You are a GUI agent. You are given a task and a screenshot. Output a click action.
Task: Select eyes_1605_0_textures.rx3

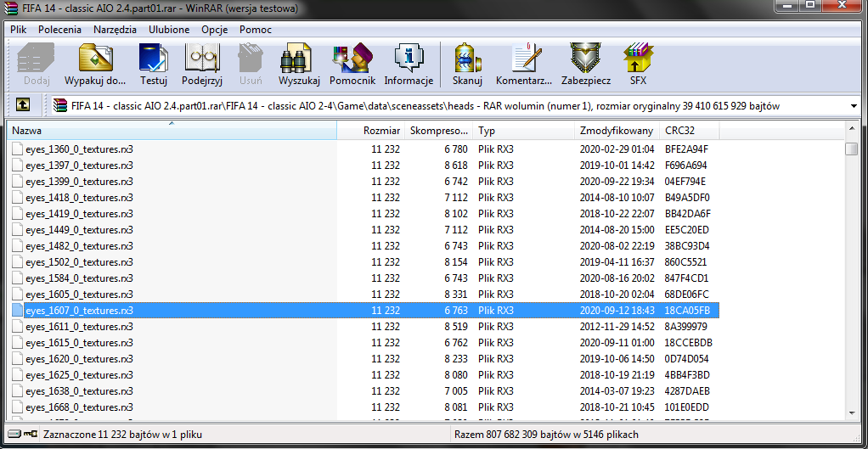(x=79, y=295)
